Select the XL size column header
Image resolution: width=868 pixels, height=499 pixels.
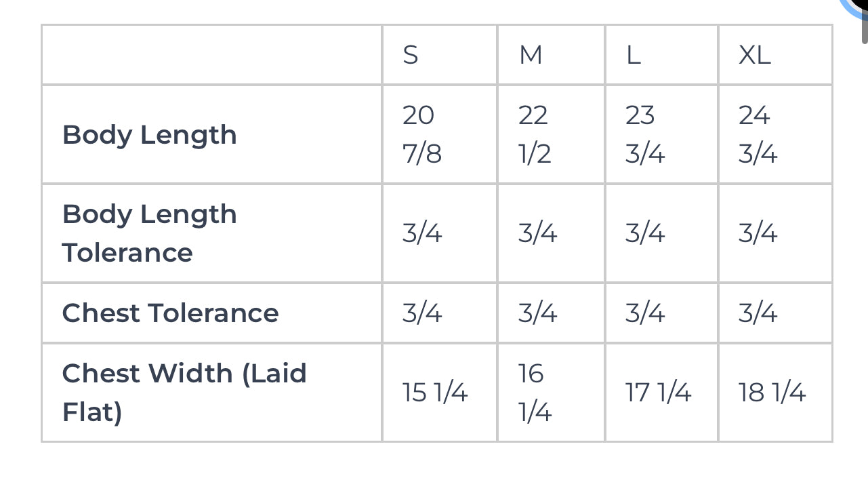click(x=755, y=55)
